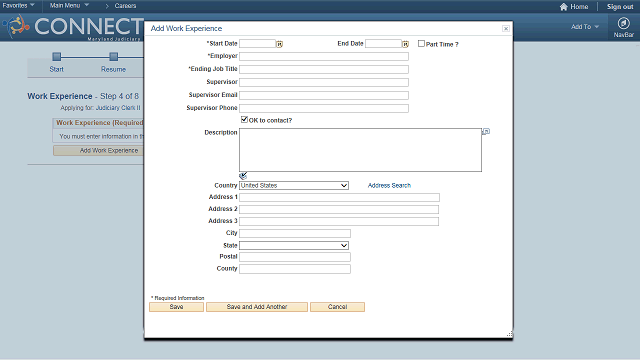Close the Add Work Experience dialog
This screenshot has width=640, height=360.
(x=506, y=29)
